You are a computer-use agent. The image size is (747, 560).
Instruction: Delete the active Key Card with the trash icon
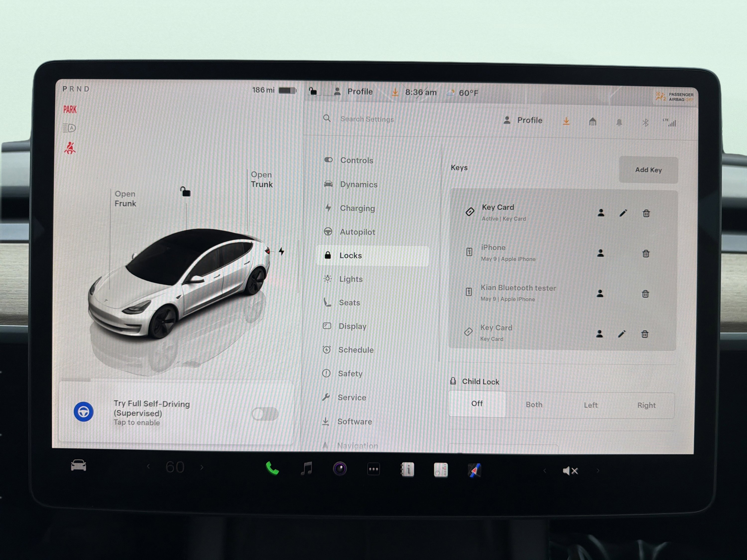646,213
